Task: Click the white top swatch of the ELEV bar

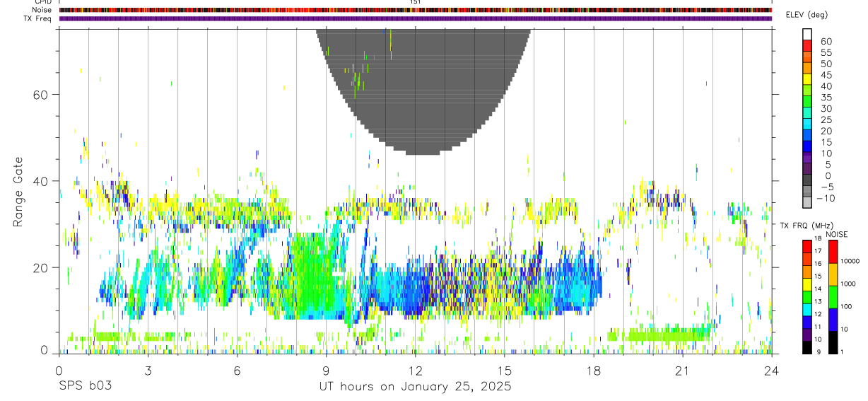Action: coord(807,34)
